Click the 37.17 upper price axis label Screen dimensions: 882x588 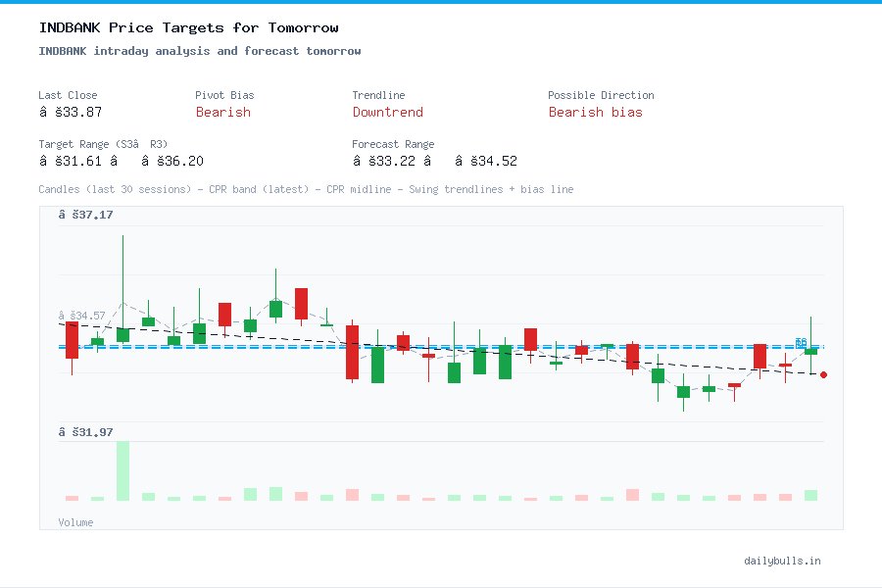[85, 215]
